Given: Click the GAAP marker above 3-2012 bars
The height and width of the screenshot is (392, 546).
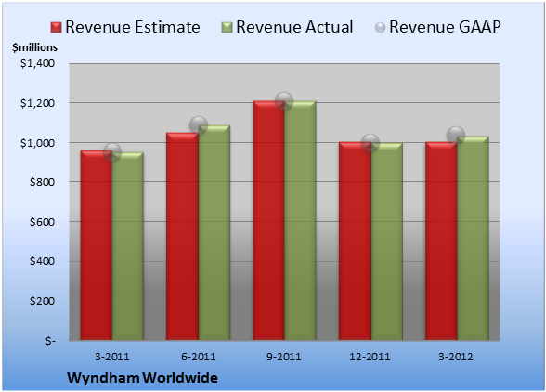Looking at the screenshot, I should click(x=456, y=135).
